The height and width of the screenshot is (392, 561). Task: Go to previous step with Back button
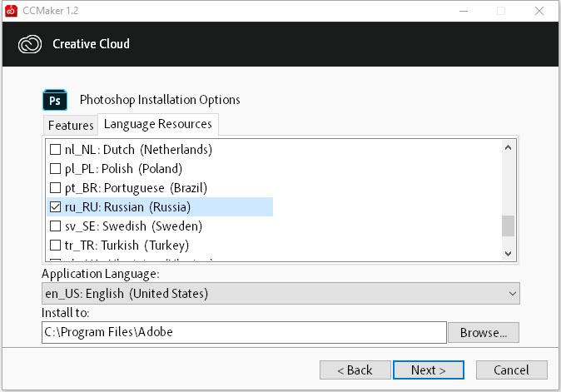coord(355,370)
